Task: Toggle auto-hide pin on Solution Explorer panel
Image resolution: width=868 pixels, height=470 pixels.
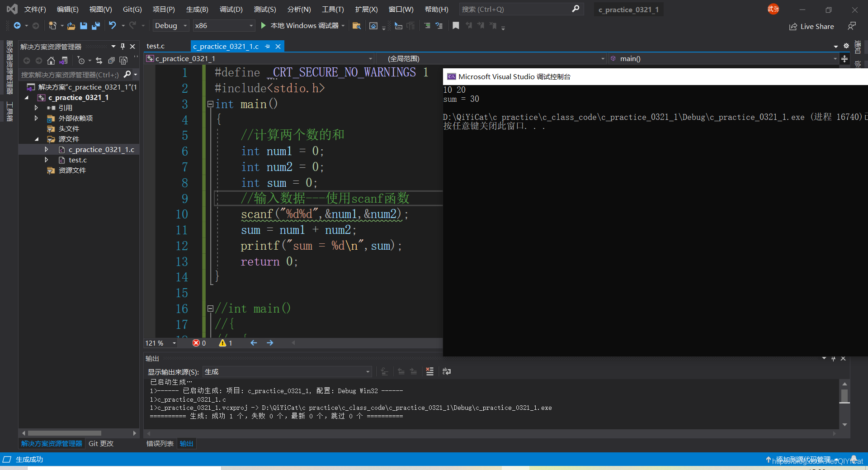Action: pos(123,46)
